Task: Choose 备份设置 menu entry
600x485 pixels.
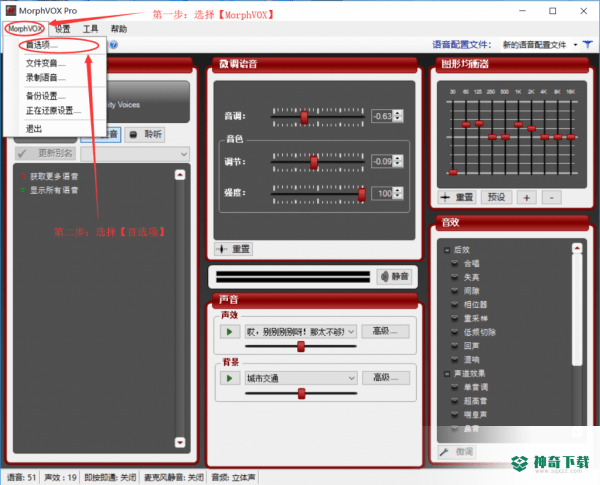Action: [45, 96]
